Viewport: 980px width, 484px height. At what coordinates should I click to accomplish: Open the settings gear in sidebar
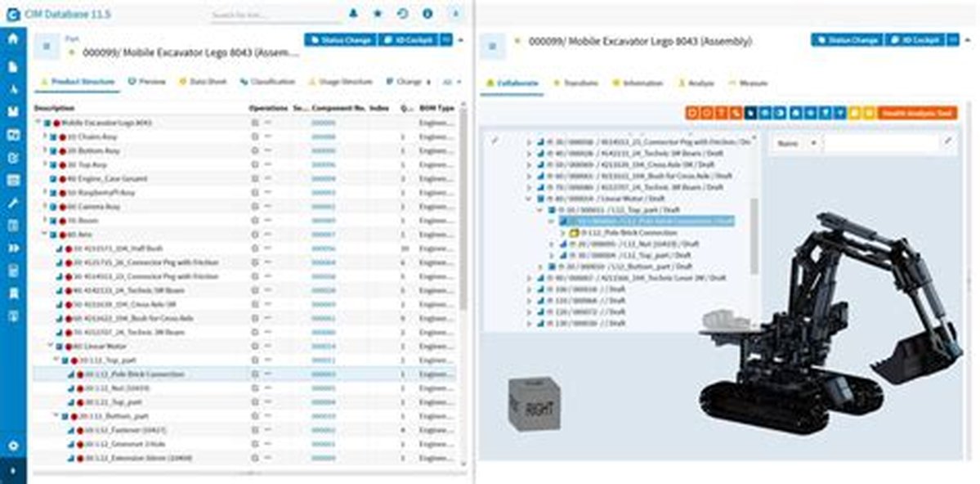point(13,446)
